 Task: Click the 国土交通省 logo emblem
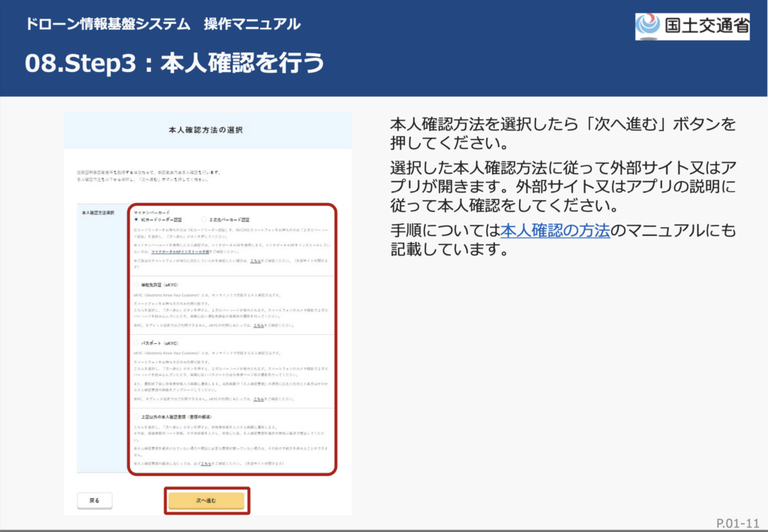click(647, 25)
